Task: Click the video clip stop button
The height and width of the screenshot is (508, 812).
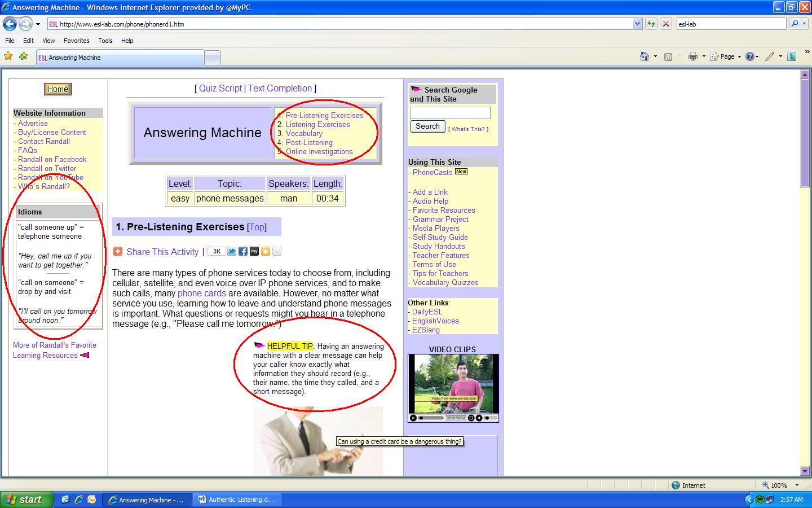Action: click(x=413, y=418)
